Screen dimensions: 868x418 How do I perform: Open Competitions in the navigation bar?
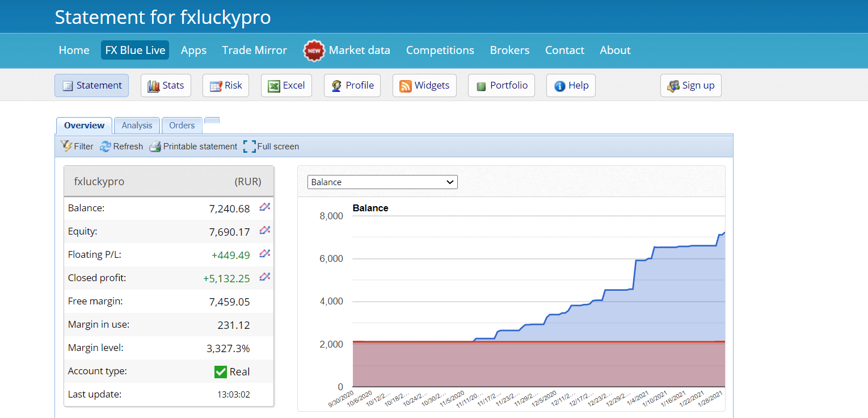pos(440,50)
